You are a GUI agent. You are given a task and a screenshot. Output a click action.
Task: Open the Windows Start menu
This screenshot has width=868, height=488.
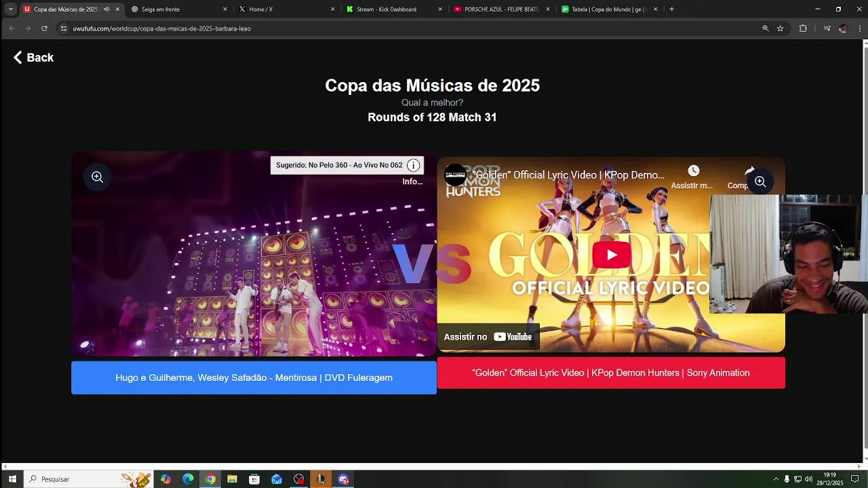[x=12, y=479]
